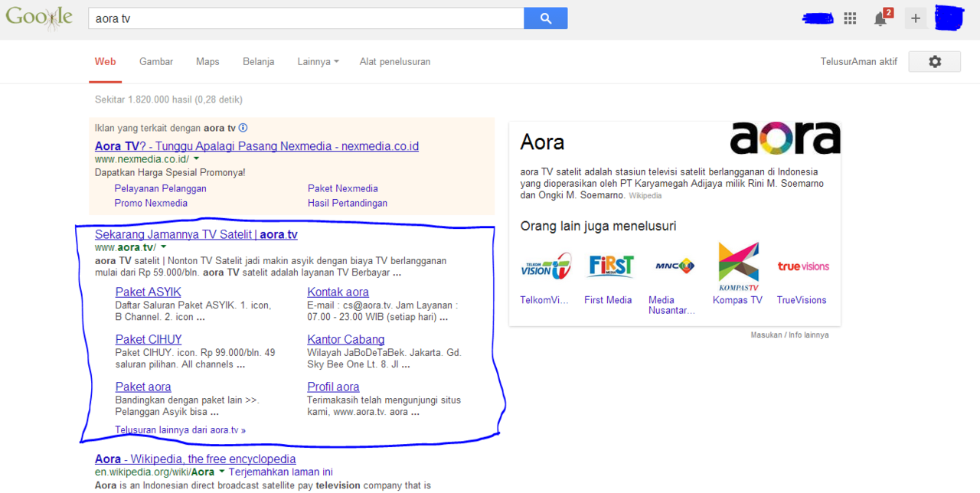The height and width of the screenshot is (493, 980).
Task: Open Hasil Pertandingan ad sitelink
Action: 348,203
